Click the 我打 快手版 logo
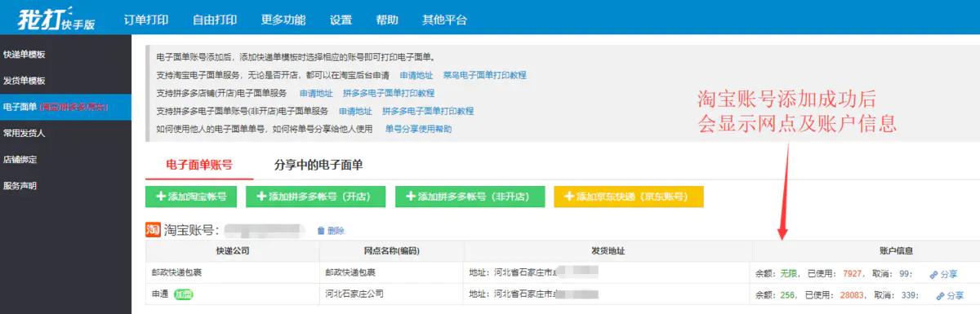The width and height of the screenshot is (980, 314). (57, 18)
